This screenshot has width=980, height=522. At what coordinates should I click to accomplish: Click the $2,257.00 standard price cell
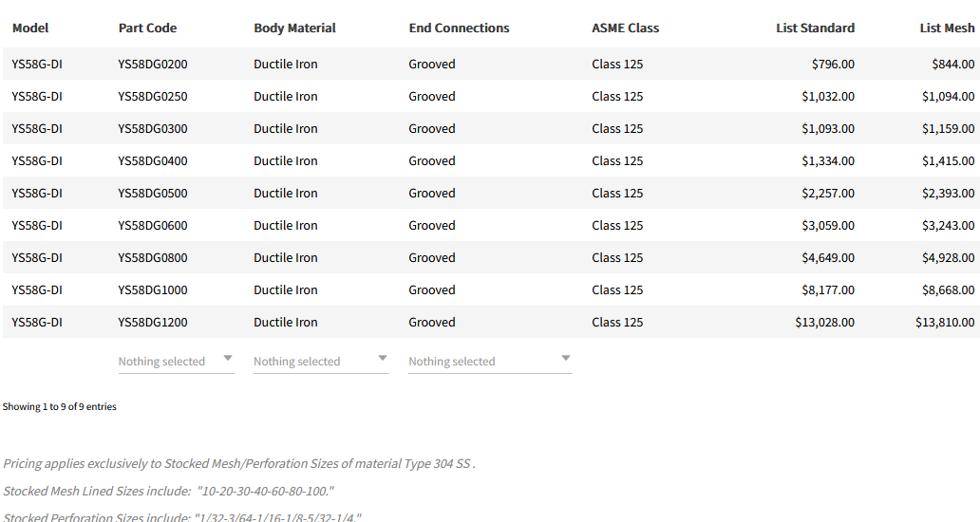(827, 194)
